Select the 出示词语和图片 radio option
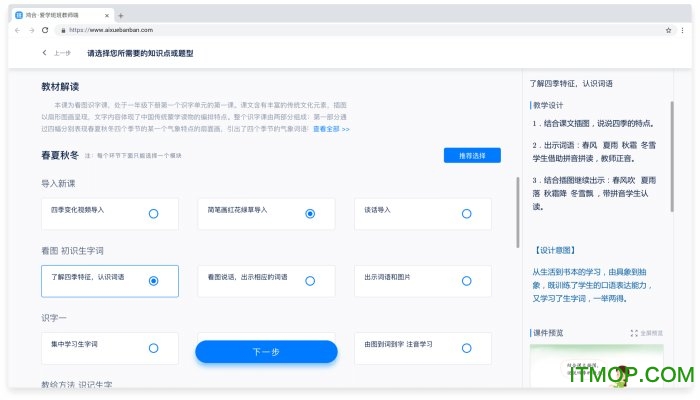 [467, 281]
